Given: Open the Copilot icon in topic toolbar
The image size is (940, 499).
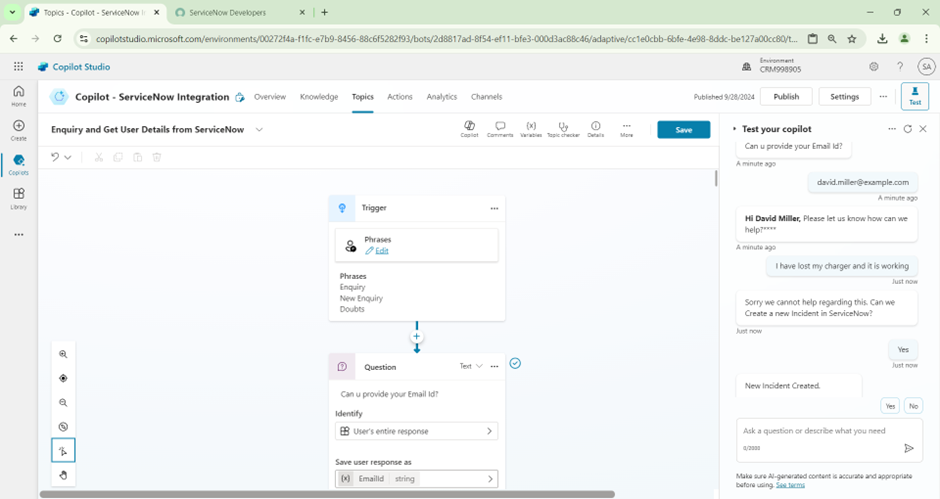Looking at the screenshot, I should tap(469, 129).
